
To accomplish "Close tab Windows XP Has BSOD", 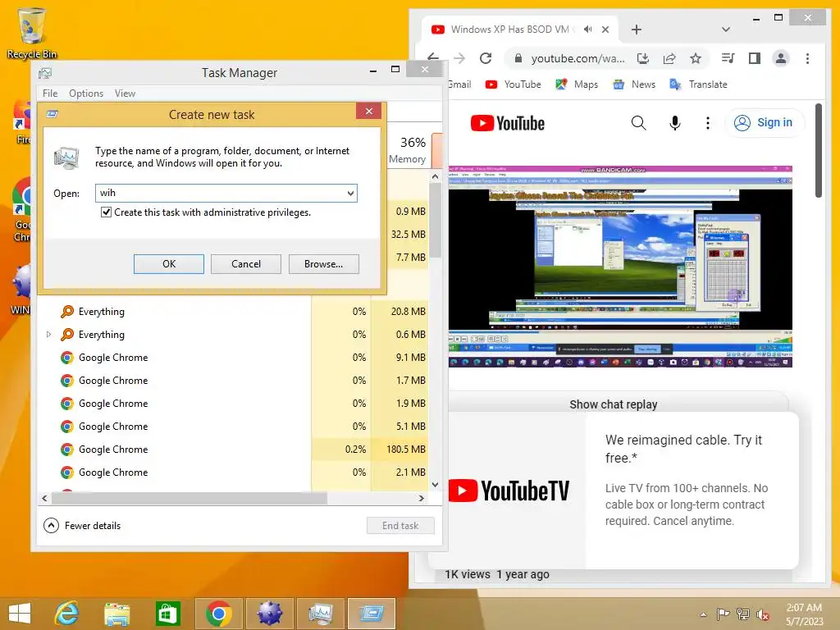I will (605, 30).
